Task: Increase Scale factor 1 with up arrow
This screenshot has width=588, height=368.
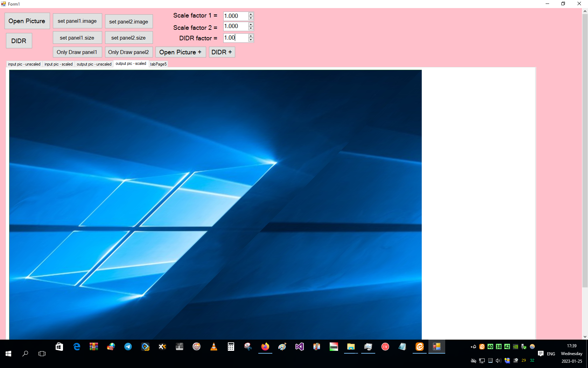Action: pos(251,14)
